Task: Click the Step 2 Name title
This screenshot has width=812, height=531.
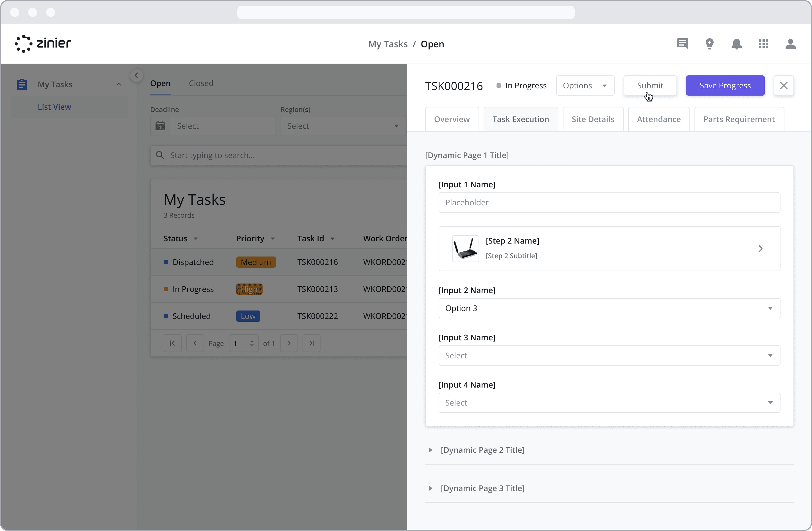Action: point(512,240)
